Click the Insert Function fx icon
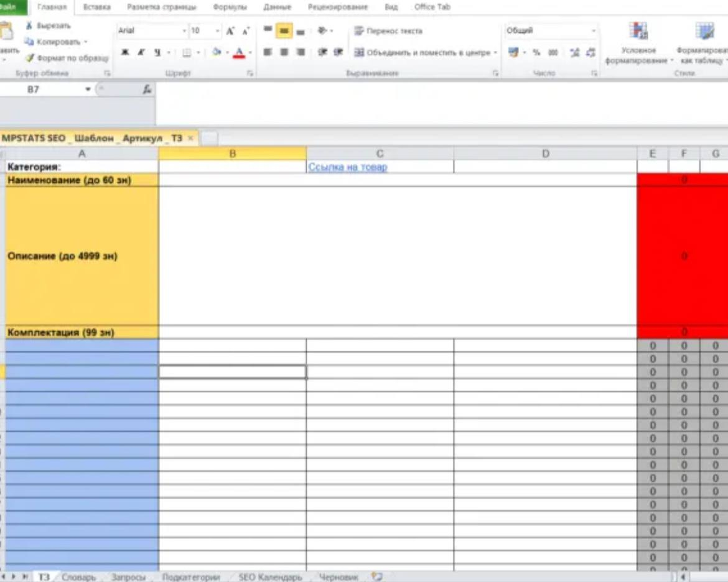Image resolution: width=728 pixels, height=582 pixels. [147, 90]
